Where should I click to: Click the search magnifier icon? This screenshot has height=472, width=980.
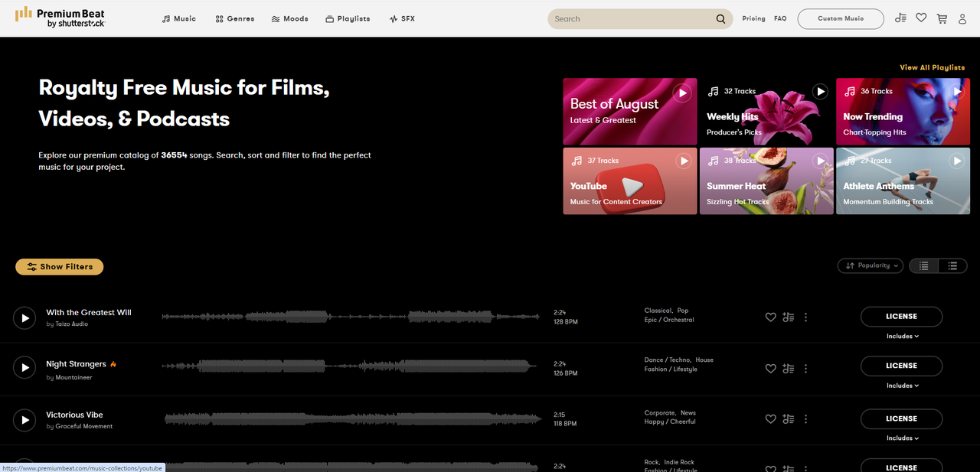(x=720, y=19)
